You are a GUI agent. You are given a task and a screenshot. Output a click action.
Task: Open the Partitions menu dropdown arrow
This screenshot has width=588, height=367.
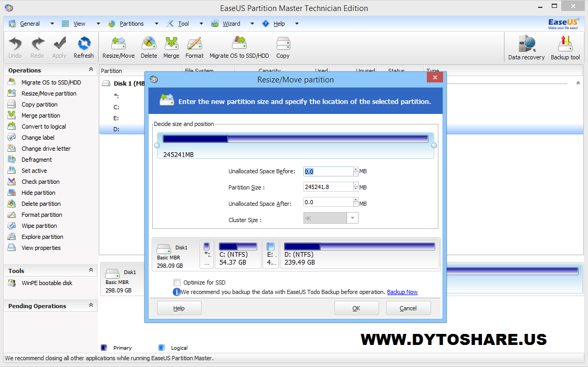(156, 24)
